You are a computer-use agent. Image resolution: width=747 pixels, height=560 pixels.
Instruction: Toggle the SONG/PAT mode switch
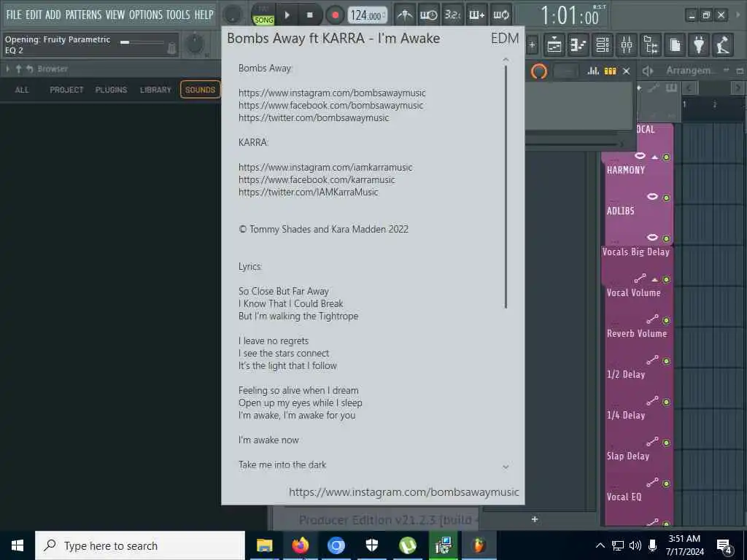(263, 15)
